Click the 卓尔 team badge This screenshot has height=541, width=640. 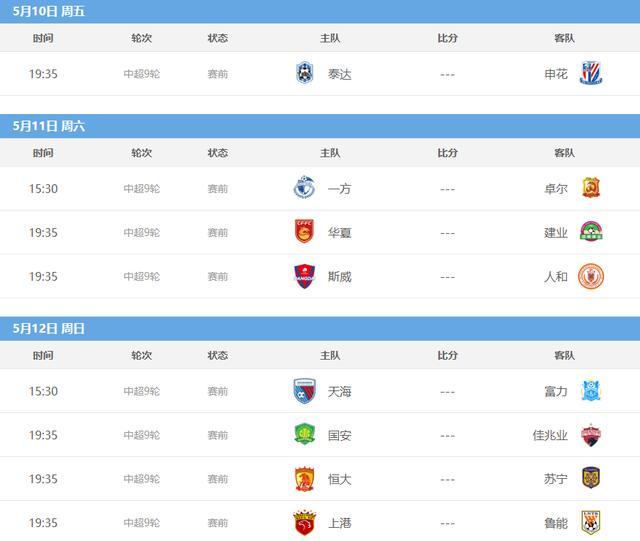pos(591,188)
